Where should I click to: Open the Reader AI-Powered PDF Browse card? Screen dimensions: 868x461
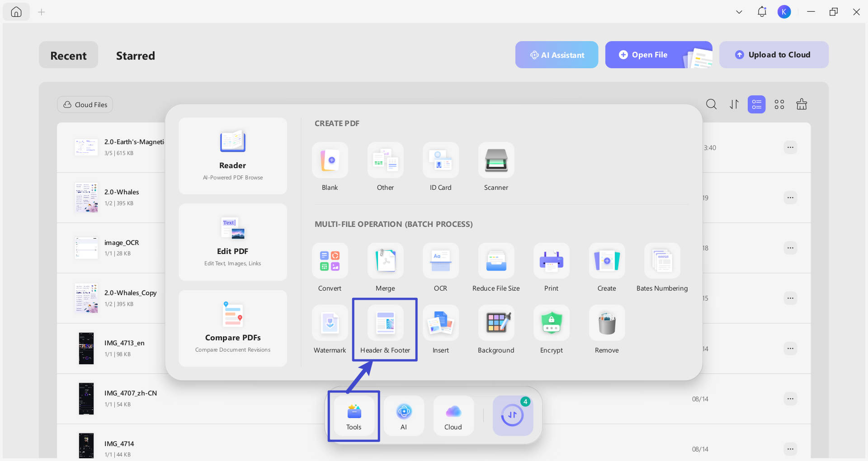click(x=232, y=156)
